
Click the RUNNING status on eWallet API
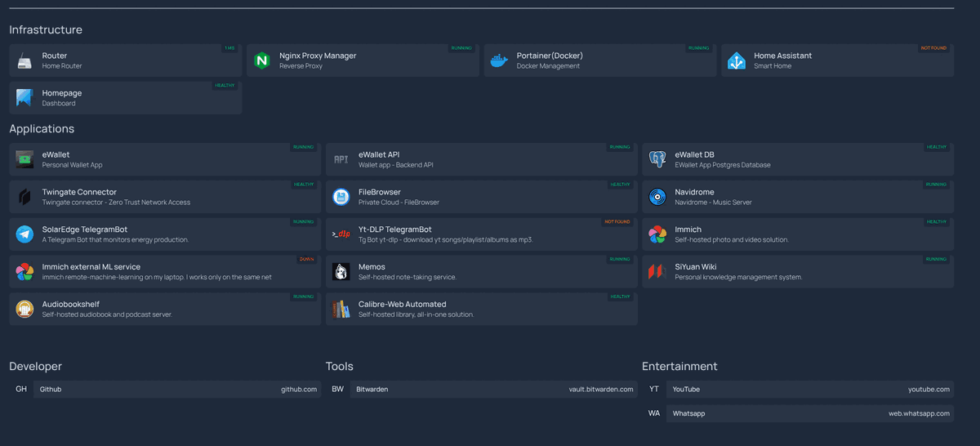(620, 147)
